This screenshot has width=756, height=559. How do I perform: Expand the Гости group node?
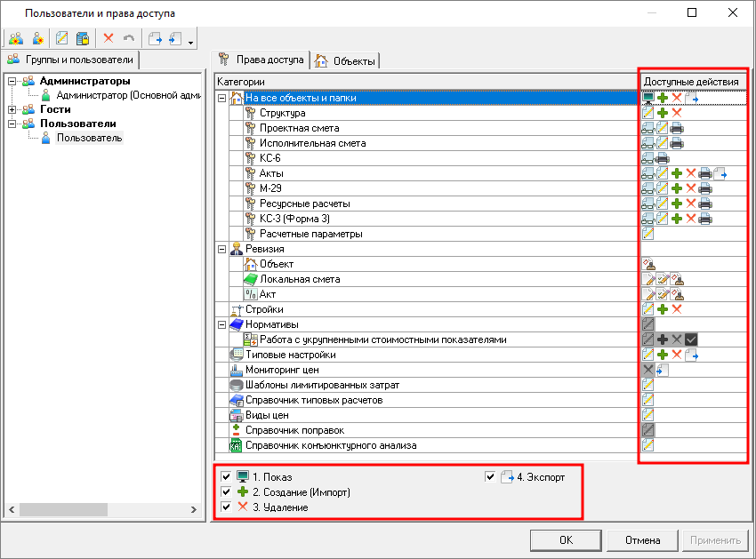point(12,109)
